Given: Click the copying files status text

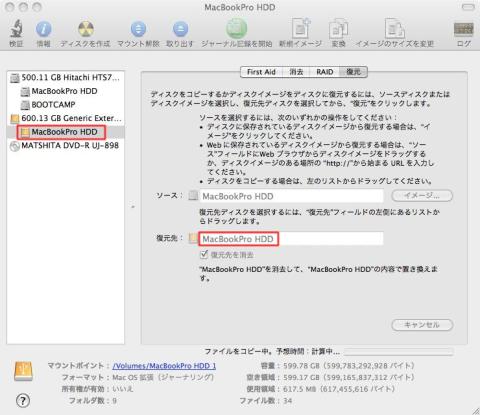Looking at the screenshot, I should 272,351.
